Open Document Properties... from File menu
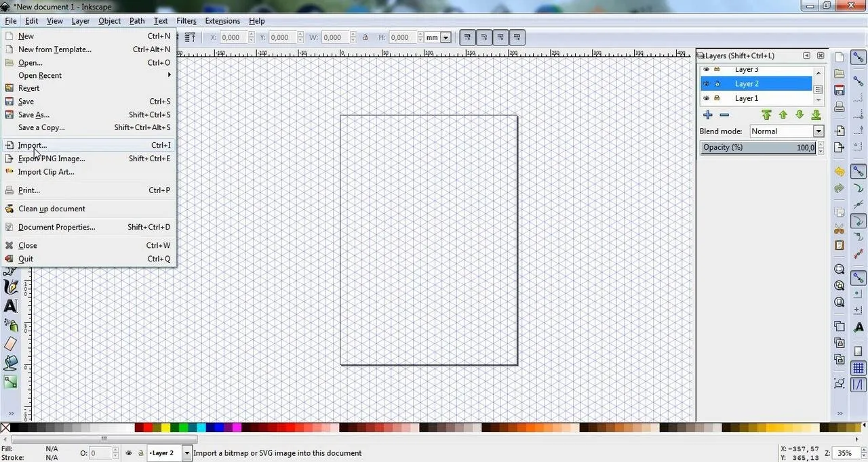 coord(89,227)
